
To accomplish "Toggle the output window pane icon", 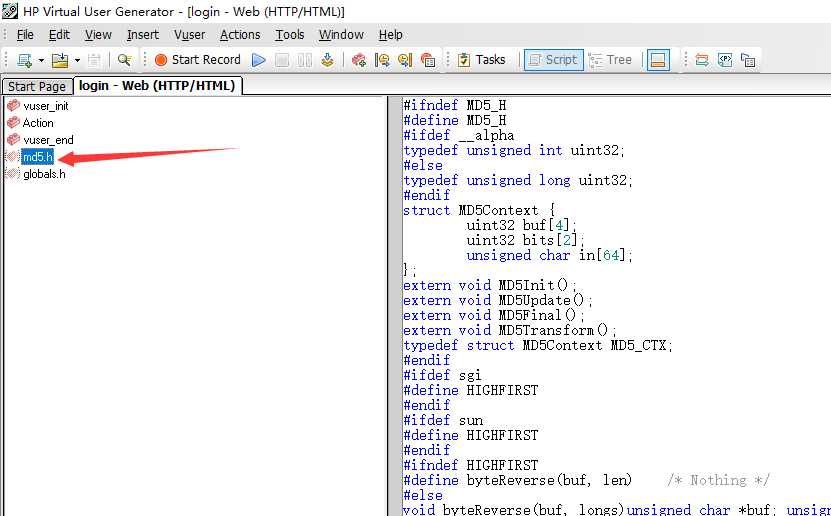I will coord(658,60).
